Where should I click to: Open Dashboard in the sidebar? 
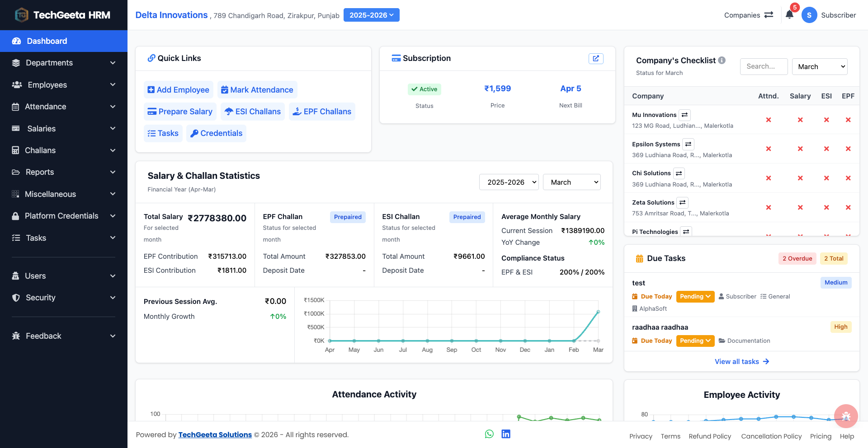[64, 41]
